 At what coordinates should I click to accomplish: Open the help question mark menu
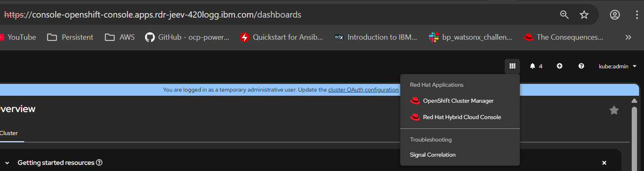coord(581,66)
